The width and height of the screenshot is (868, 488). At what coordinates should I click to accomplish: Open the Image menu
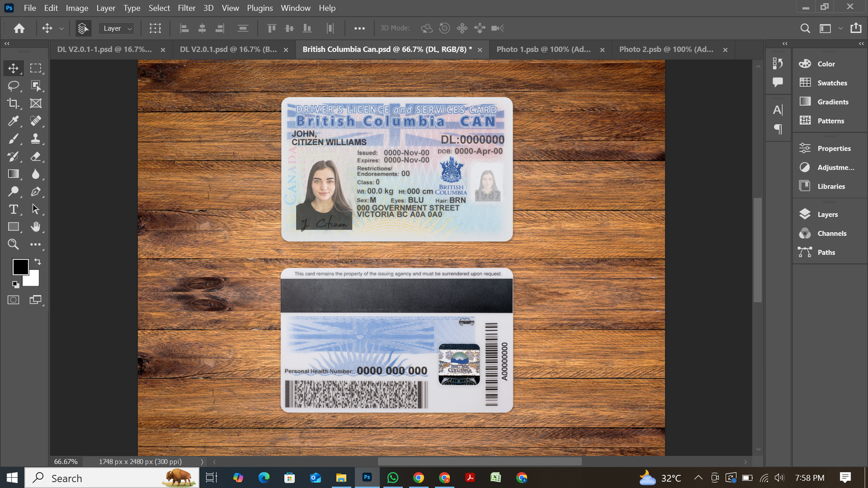click(77, 8)
